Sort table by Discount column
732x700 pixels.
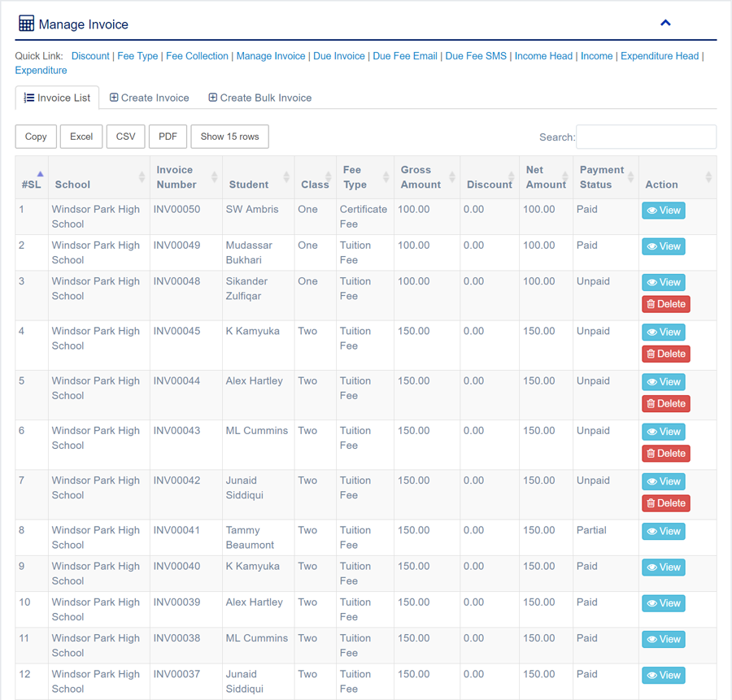(x=490, y=177)
